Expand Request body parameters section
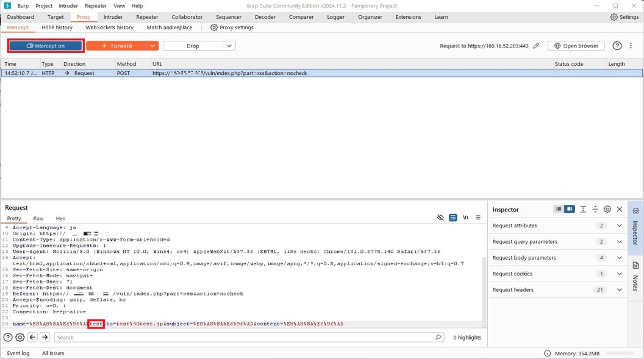 point(620,258)
